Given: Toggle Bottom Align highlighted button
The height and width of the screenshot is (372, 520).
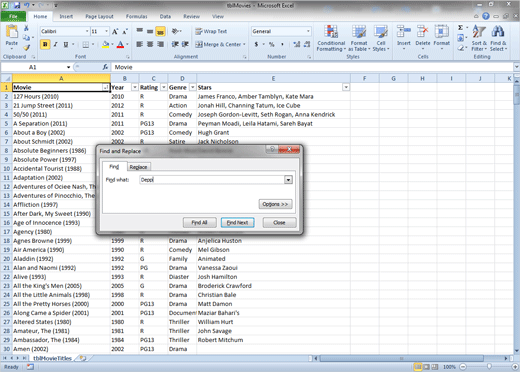Looking at the screenshot, I should 160,32.
